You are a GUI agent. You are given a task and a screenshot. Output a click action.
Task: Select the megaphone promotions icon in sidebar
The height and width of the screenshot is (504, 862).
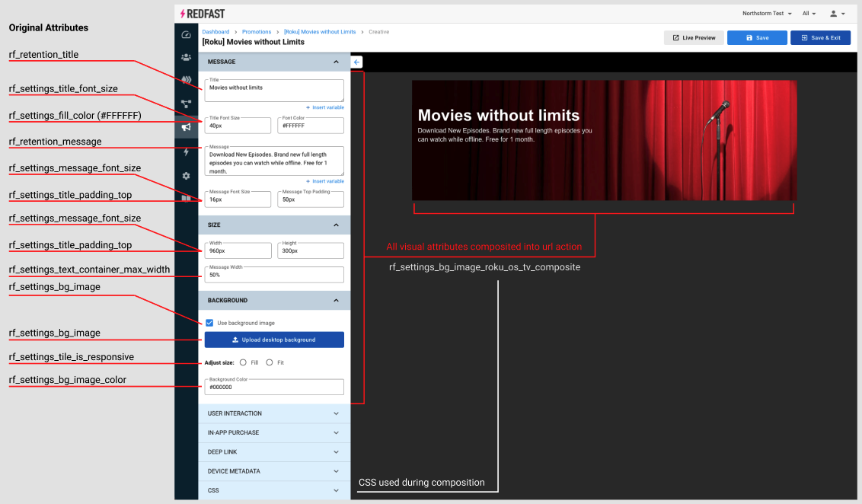tap(186, 127)
